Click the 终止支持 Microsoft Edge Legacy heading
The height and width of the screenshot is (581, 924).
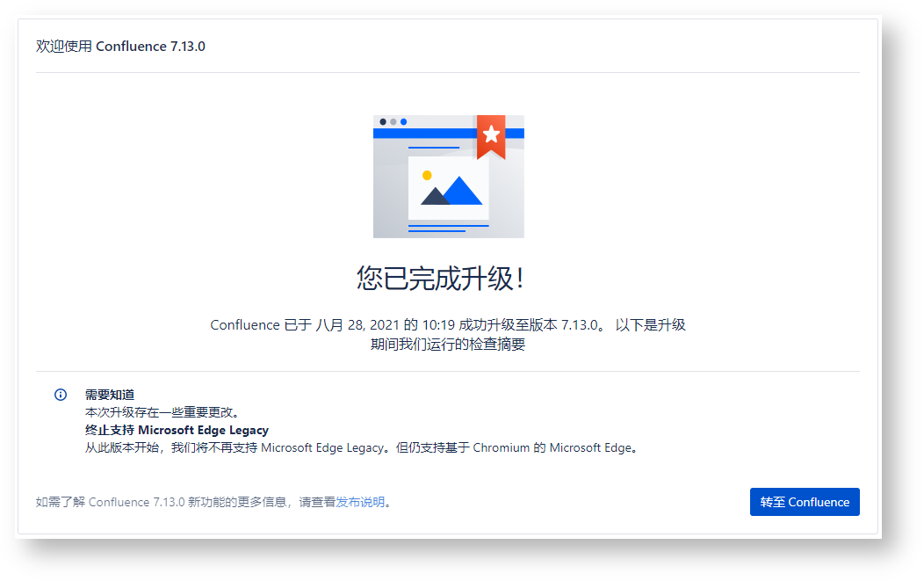click(x=177, y=430)
